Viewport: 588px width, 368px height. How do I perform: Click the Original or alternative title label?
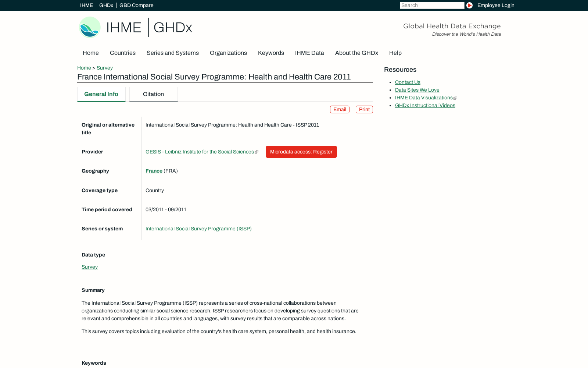(108, 129)
